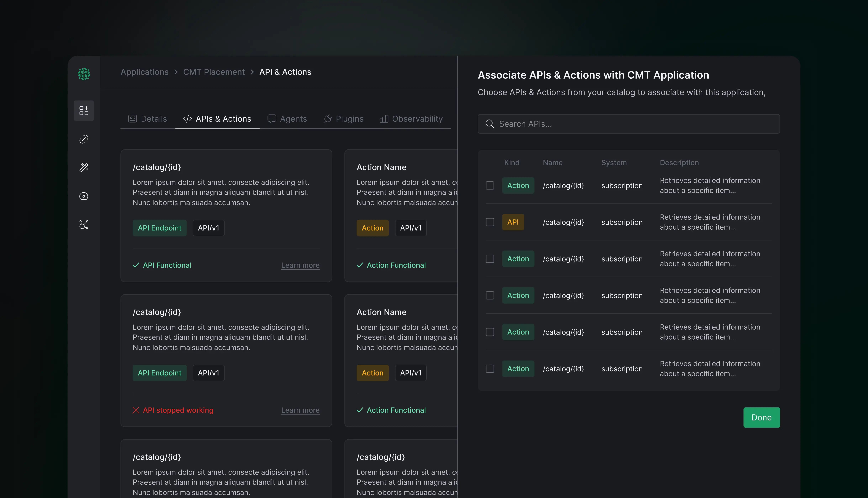This screenshot has width=868, height=498.
Task: Tick the checkbox in the last table row
Action: point(490,368)
